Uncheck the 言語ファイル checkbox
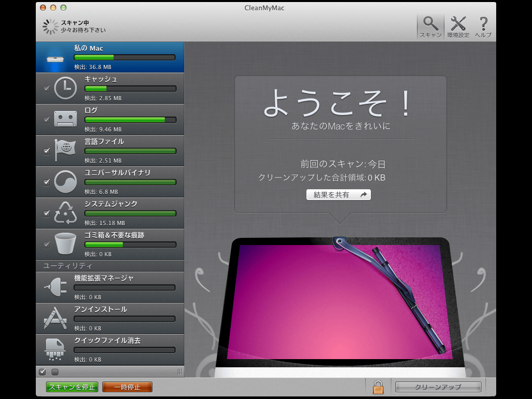 pyautogui.click(x=47, y=151)
